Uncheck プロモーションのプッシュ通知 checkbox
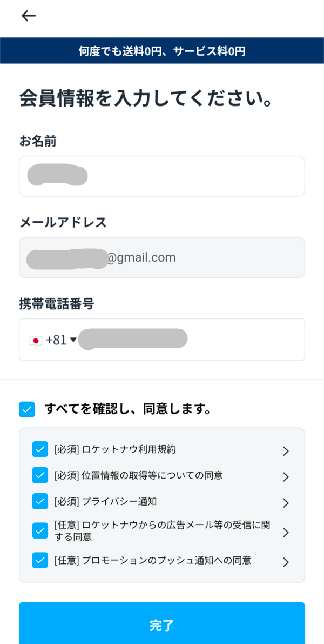Image resolution: width=324 pixels, height=644 pixels. coord(40,560)
